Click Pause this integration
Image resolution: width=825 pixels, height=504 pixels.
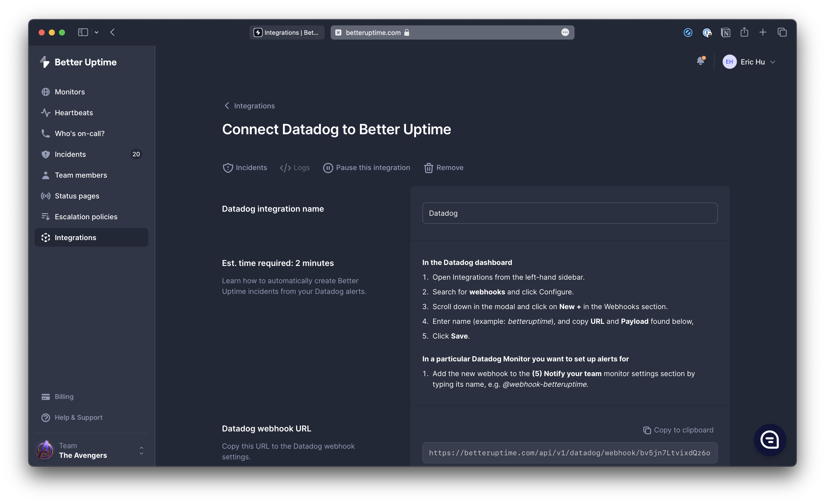(x=366, y=167)
